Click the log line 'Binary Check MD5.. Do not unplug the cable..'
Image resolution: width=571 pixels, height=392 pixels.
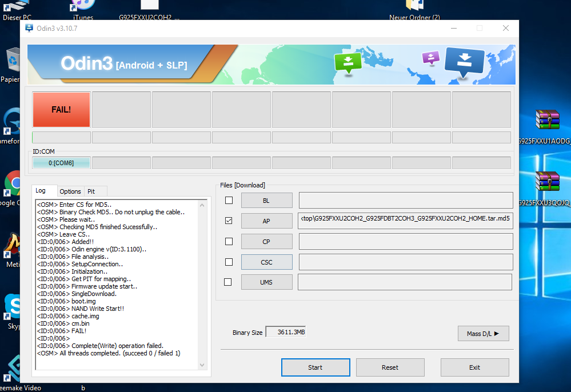point(111,212)
